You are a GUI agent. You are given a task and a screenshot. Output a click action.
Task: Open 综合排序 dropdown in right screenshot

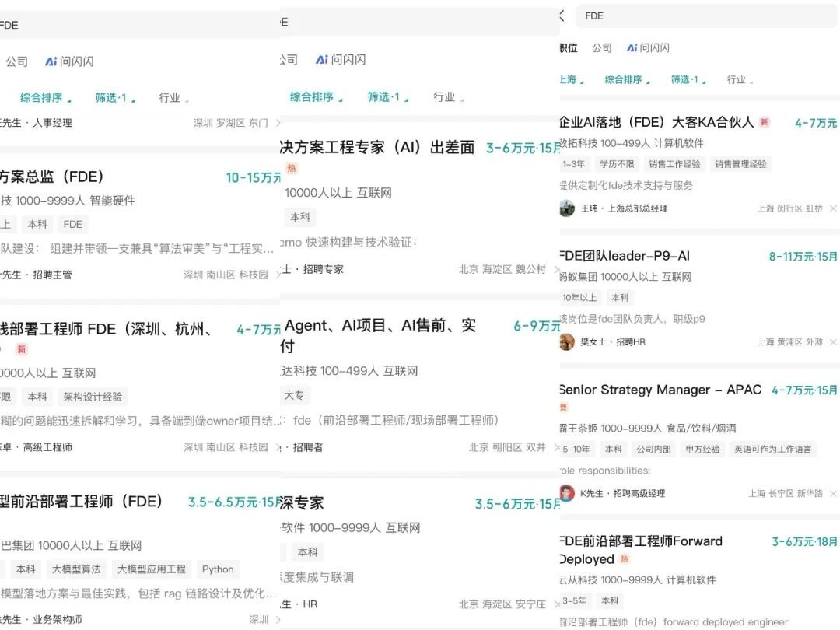coord(627,80)
